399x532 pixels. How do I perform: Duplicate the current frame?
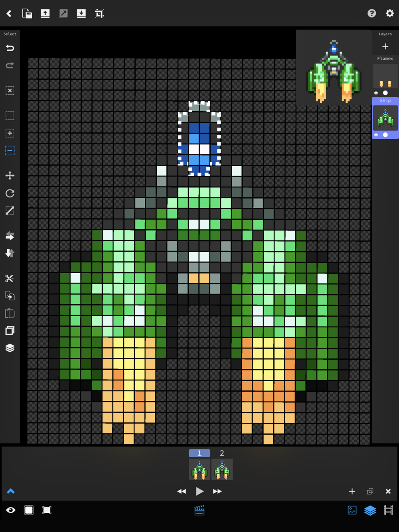pos(370,491)
